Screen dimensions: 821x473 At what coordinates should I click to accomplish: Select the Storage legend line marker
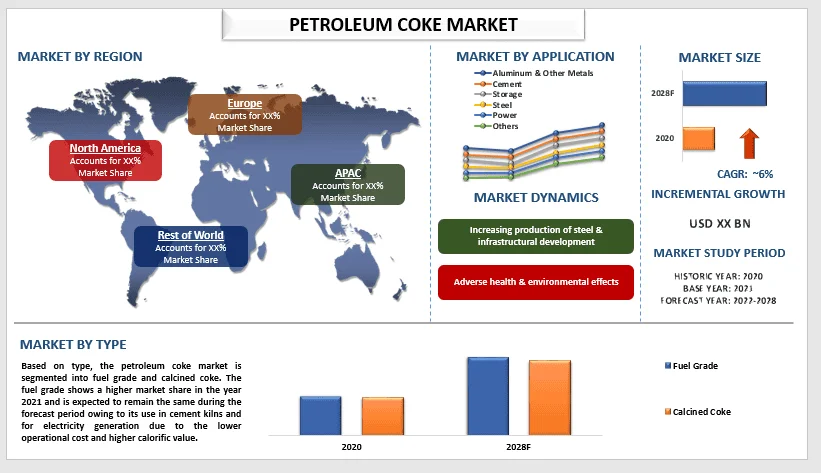pos(483,94)
